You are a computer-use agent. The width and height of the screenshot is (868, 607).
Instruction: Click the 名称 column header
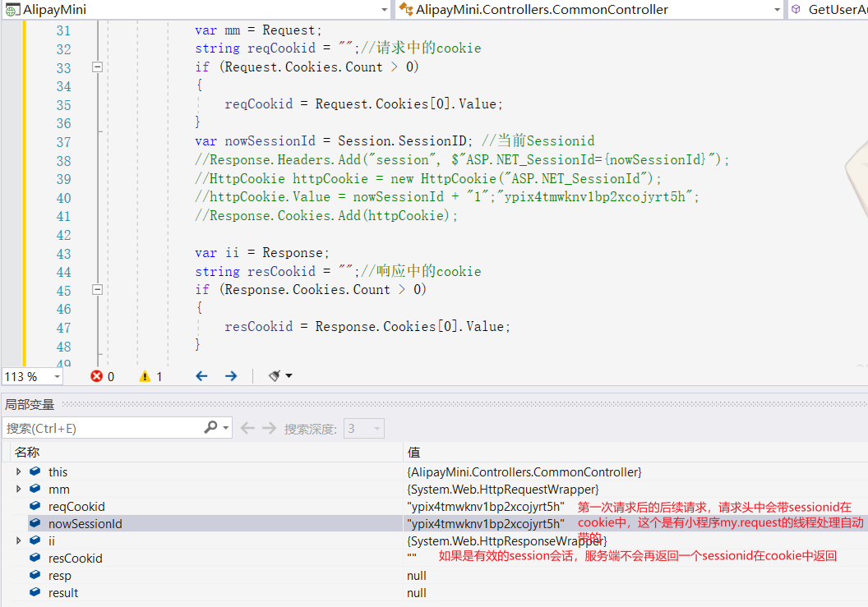tap(27, 452)
